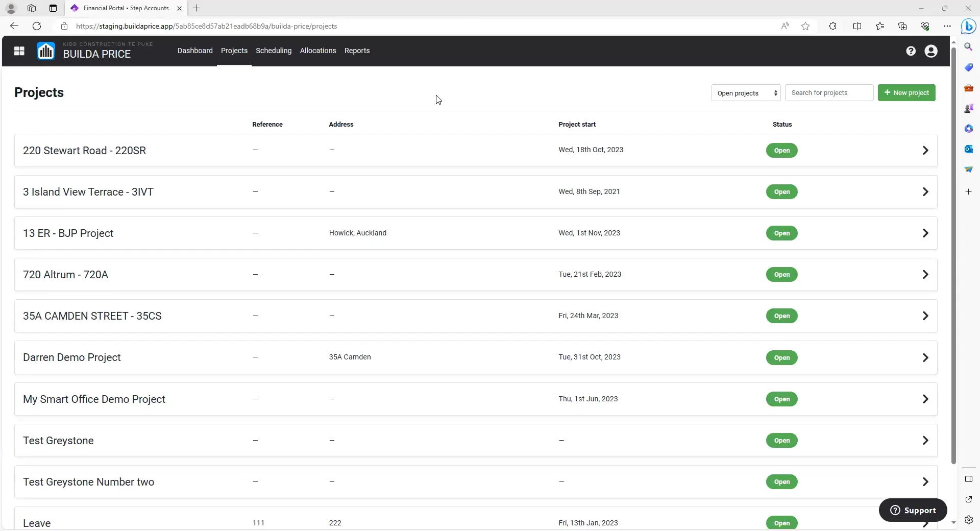Screen dimensions: 980x531
Task: Open the Edge sidebar search icon
Action: [x=969, y=46]
